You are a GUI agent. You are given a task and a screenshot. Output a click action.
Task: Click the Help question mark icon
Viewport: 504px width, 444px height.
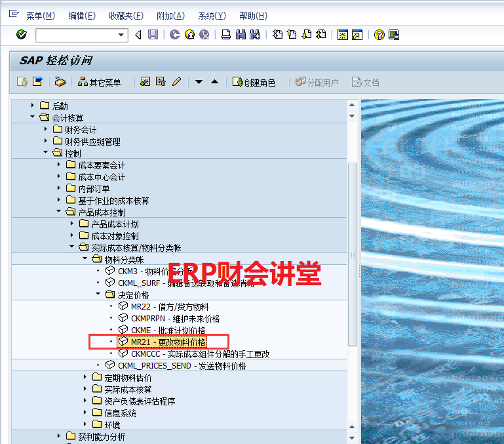(x=379, y=35)
